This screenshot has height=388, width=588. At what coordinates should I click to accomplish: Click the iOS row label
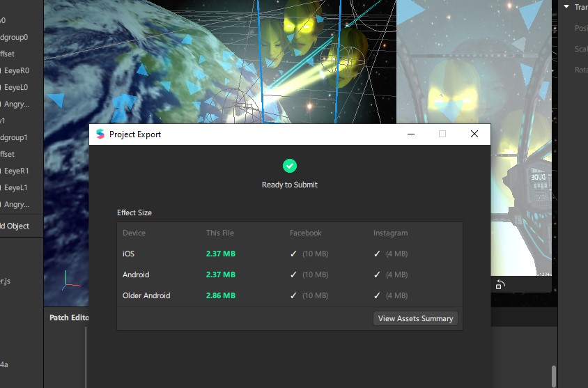128,254
